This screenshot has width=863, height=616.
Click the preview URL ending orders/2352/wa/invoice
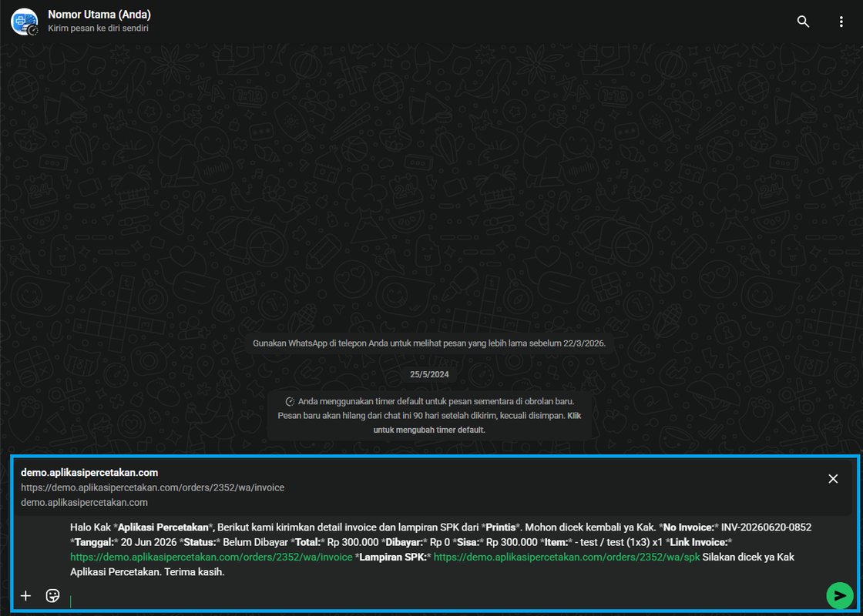coord(153,488)
